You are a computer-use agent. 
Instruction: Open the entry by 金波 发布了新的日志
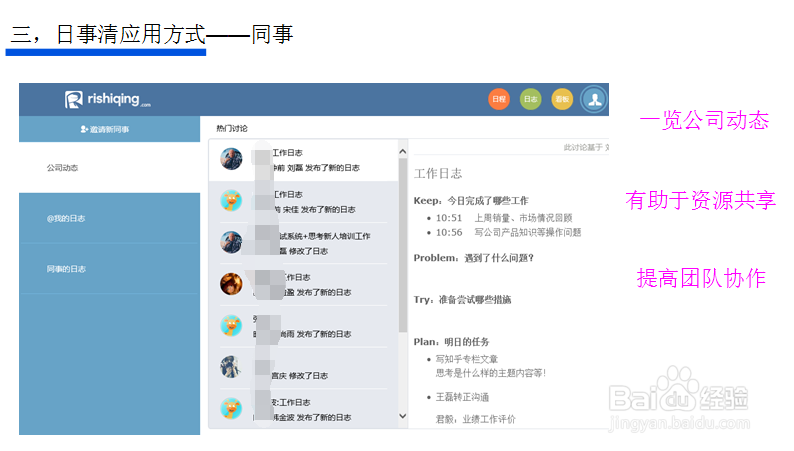click(304, 409)
